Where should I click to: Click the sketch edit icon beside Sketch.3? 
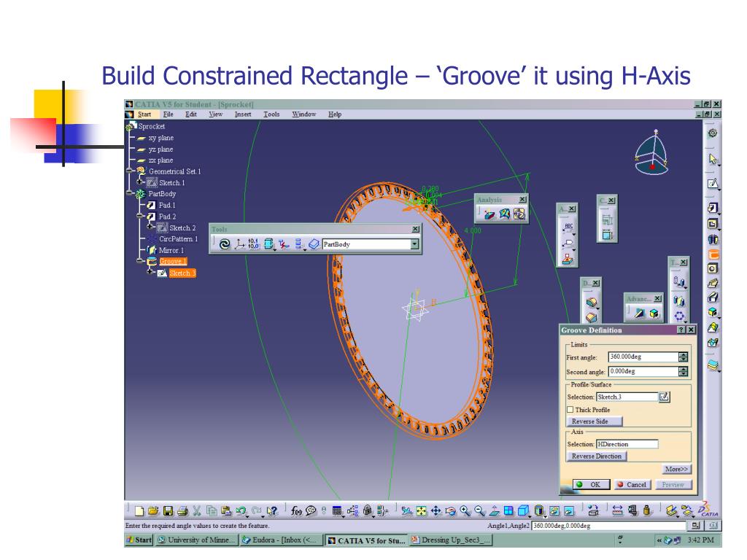[x=664, y=397]
